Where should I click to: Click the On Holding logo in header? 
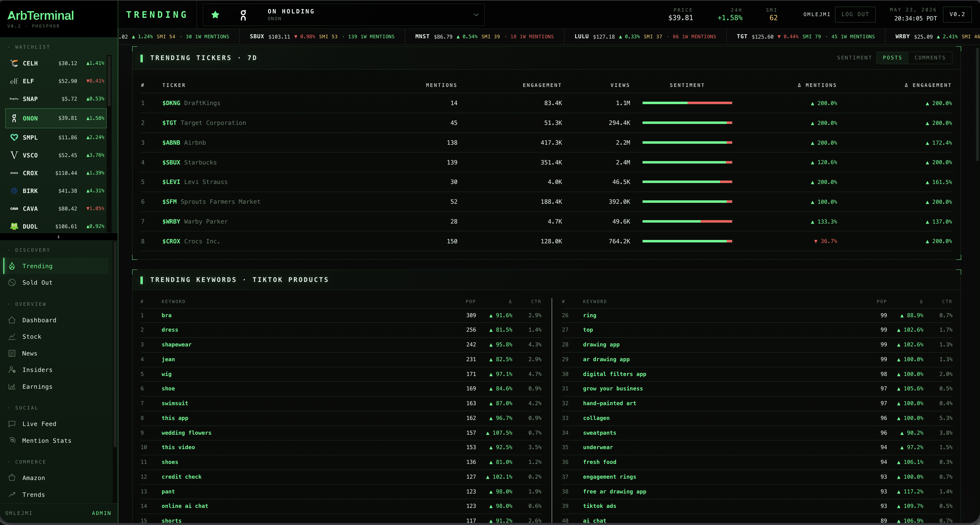pos(243,15)
